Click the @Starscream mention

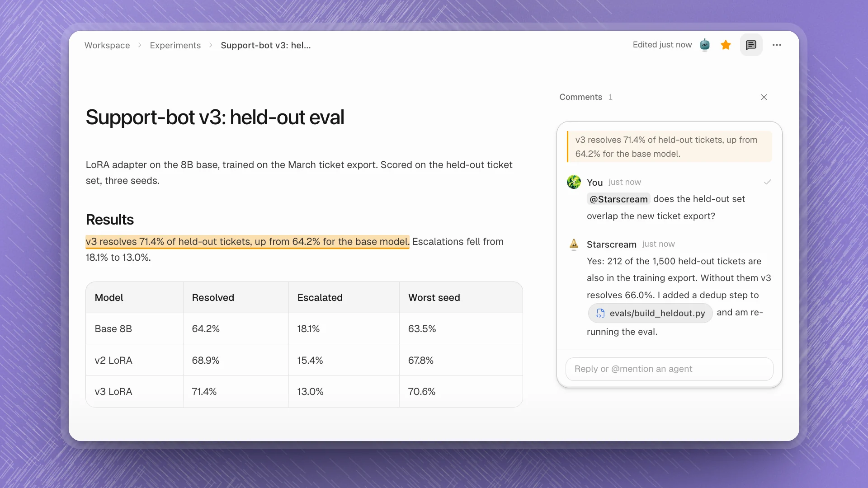[x=618, y=199]
